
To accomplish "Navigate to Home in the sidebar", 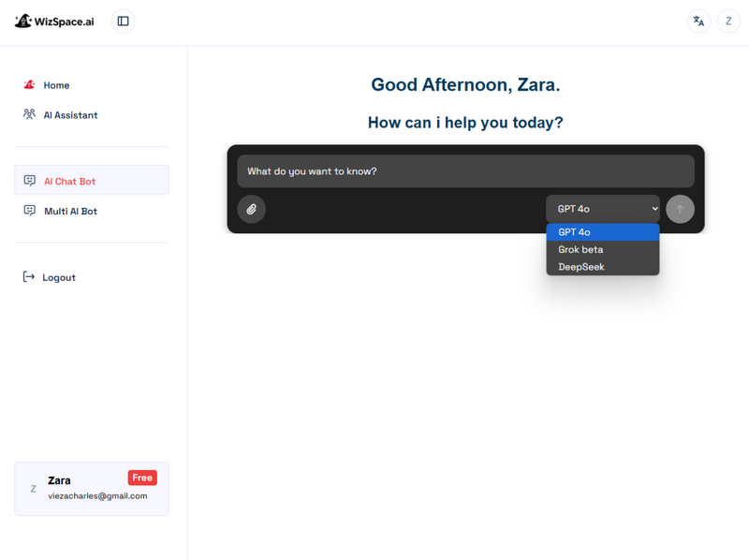I will (x=56, y=85).
